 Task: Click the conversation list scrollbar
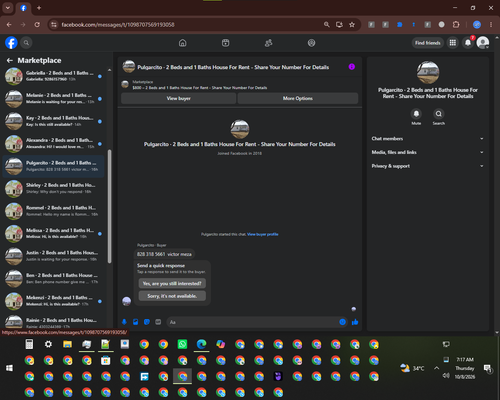[x=110, y=207]
